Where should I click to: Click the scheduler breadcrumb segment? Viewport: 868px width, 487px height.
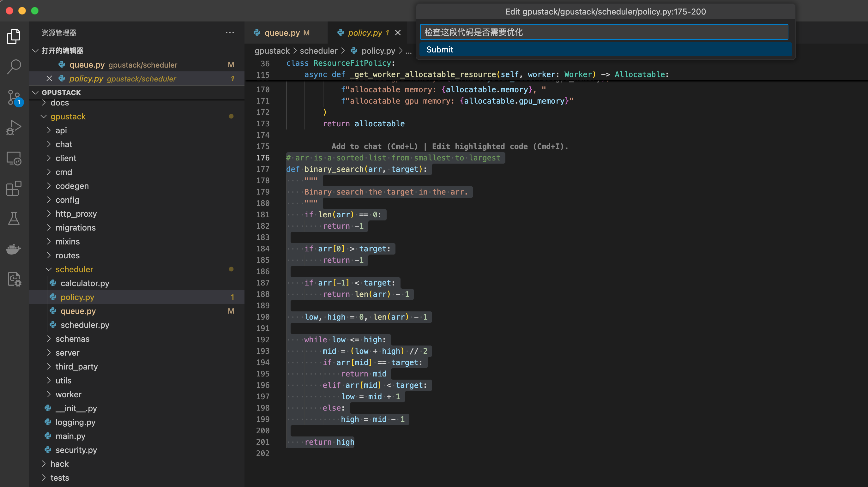318,51
